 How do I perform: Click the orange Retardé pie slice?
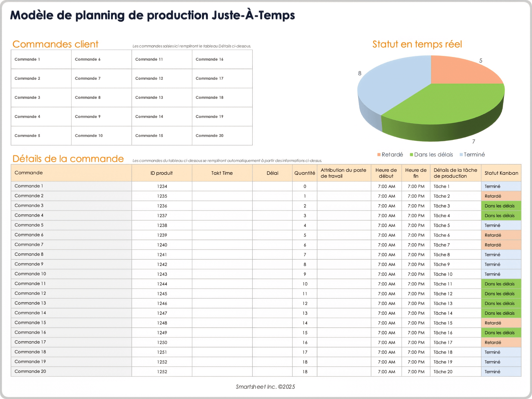pos(465,69)
